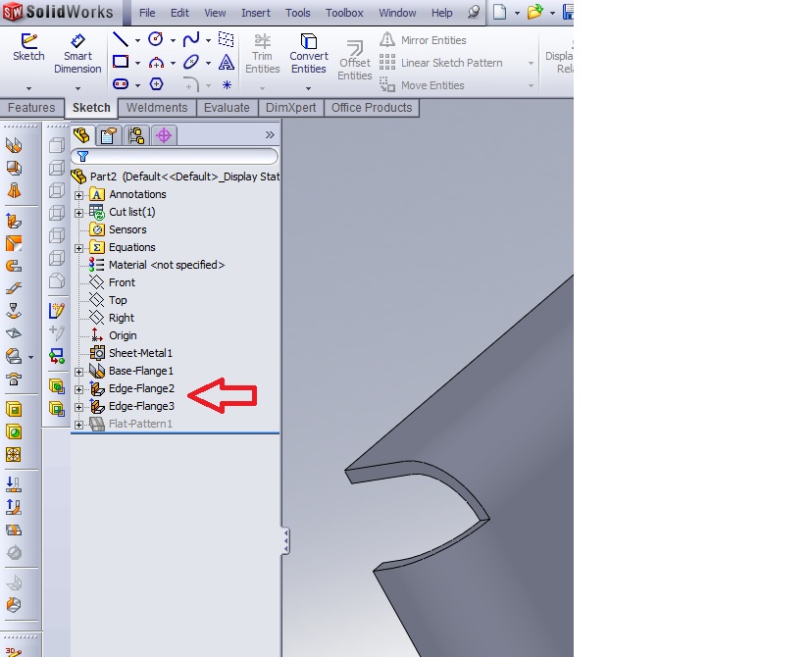
Task: Click Linear Sketch Pattern
Action: tap(440, 63)
